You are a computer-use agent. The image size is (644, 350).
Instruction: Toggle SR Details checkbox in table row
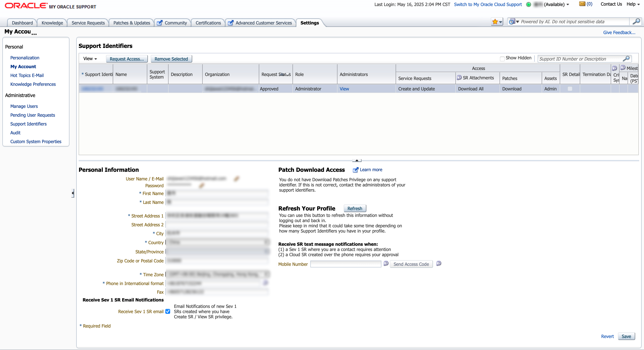coord(570,89)
